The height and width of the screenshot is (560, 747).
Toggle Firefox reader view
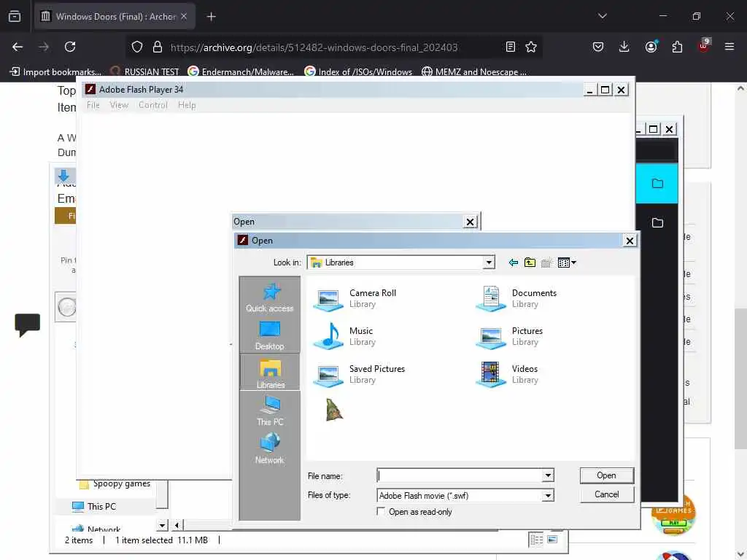(510, 47)
